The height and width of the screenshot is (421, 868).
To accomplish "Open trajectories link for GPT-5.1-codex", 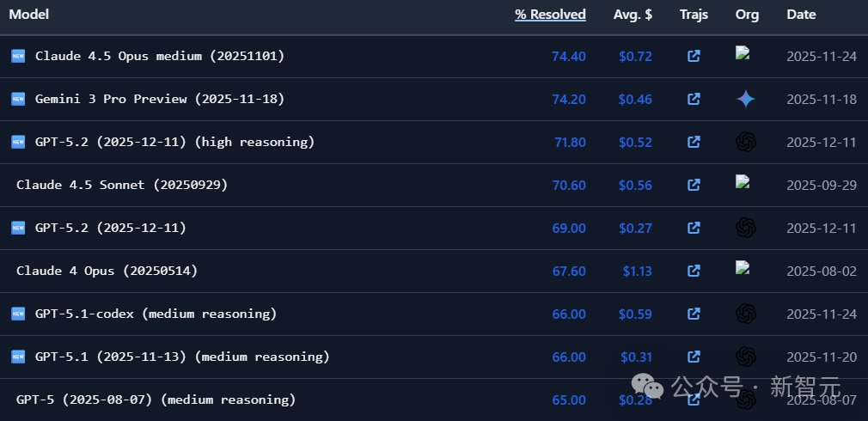I will tap(694, 314).
